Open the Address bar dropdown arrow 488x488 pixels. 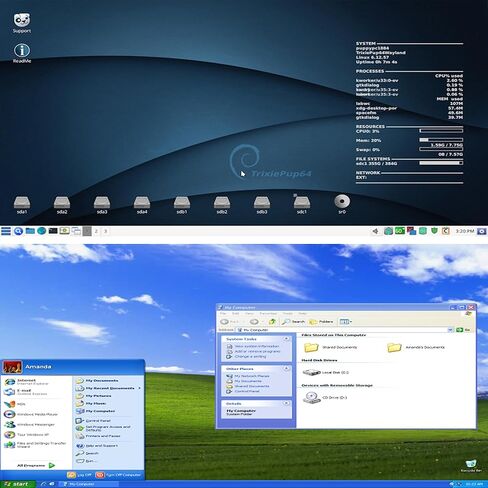pyautogui.click(x=450, y=330)
